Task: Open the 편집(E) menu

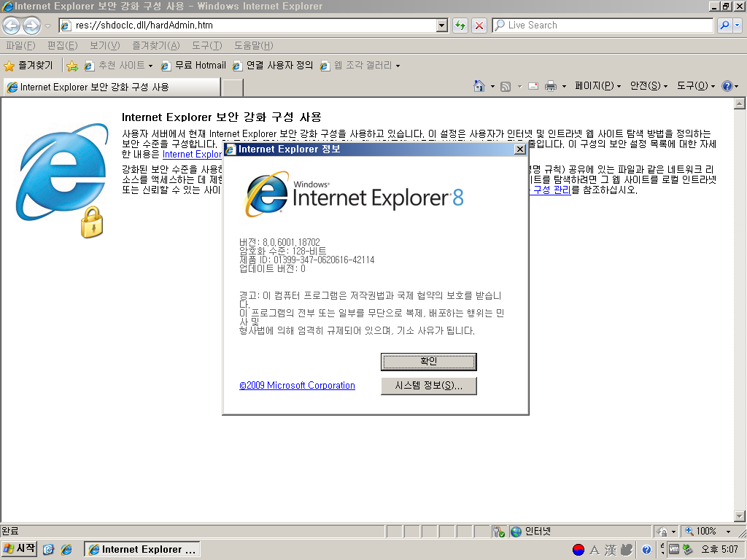Action: pos(63,46)
